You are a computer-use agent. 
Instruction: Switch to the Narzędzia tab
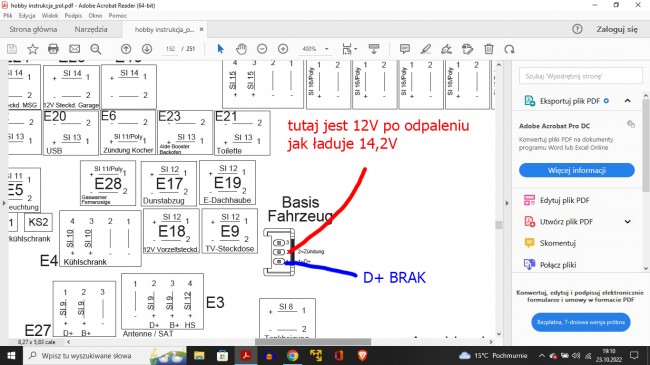click(x=91, y=29)
